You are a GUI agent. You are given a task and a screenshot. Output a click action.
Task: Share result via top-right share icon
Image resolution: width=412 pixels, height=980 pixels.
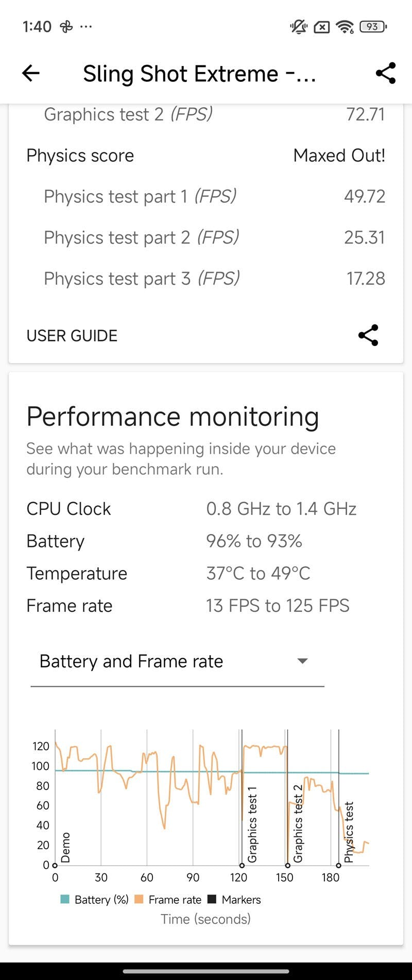pyautogui.click(x=386, y=73)
